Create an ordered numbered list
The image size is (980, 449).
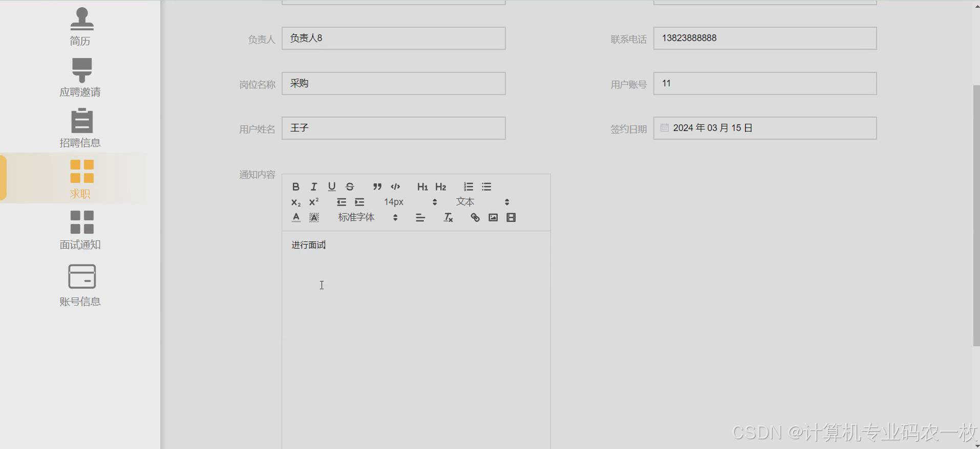468,187
